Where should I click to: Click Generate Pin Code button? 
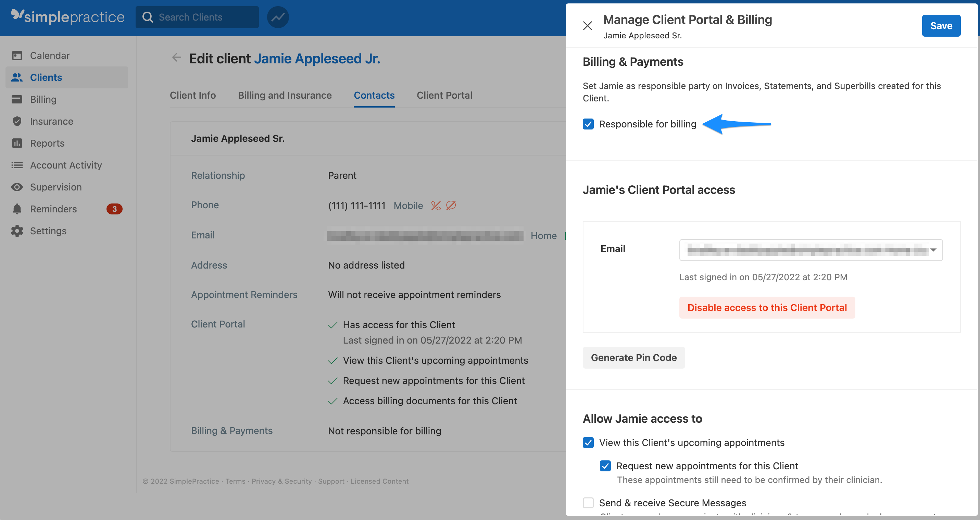[x=633, y=357]
